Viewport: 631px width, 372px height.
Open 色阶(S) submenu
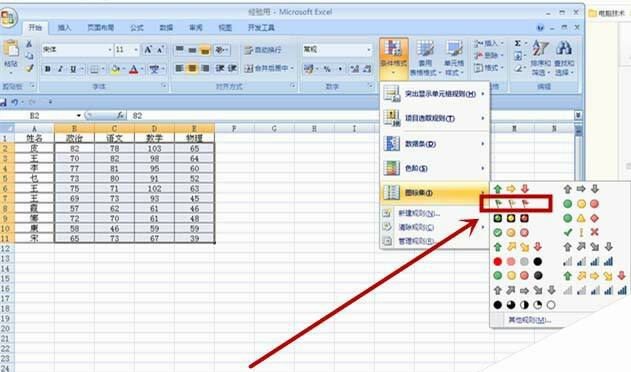pyautogui.click(x=435, y=168)
